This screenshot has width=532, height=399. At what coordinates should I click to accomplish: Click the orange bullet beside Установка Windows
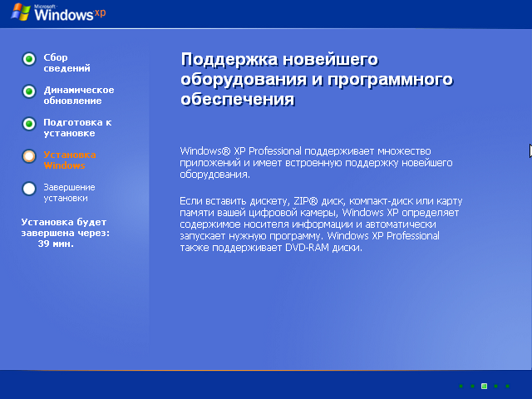coord(29,156)
